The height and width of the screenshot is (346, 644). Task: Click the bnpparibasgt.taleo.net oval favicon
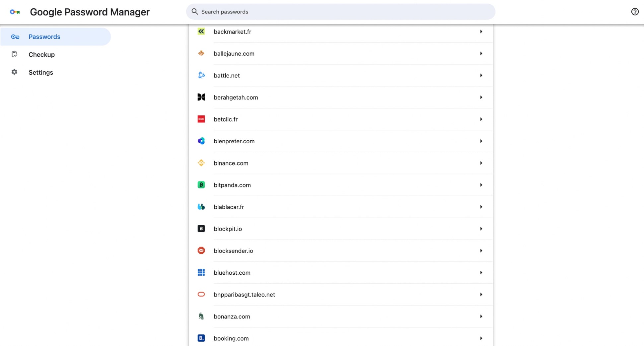pyautogui.click(x=201, y=294)
